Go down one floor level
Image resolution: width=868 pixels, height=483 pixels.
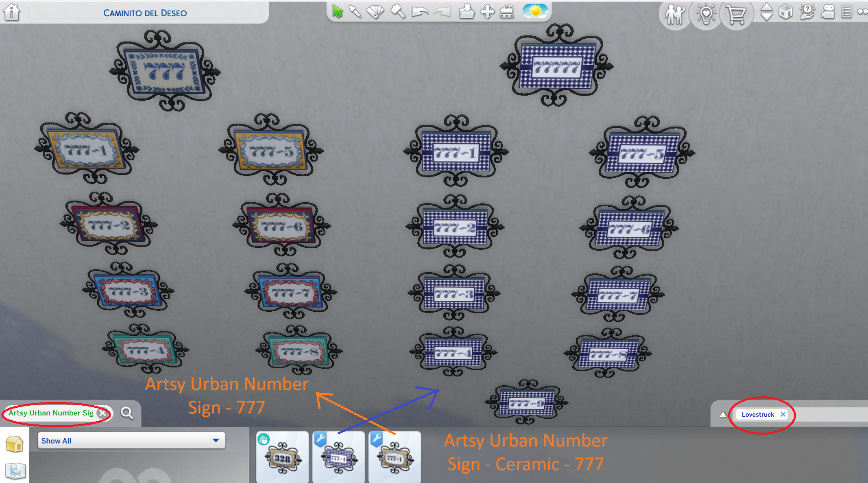[767, 16]
